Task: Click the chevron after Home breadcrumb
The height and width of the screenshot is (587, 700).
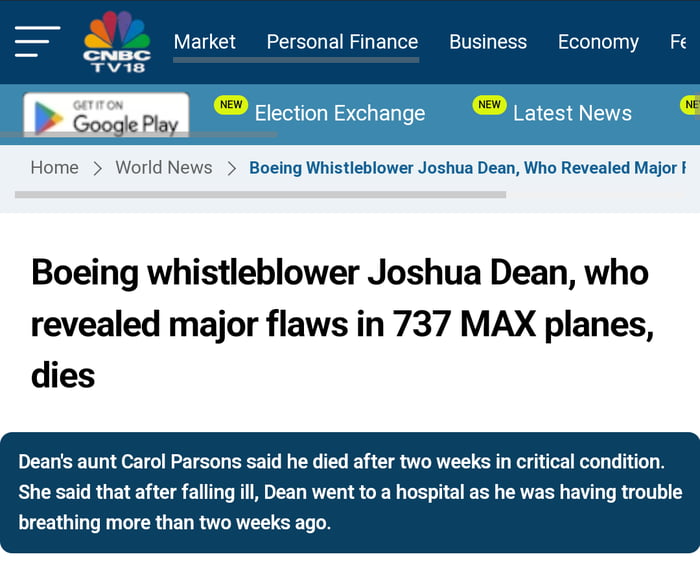Action: pos(97,168)
